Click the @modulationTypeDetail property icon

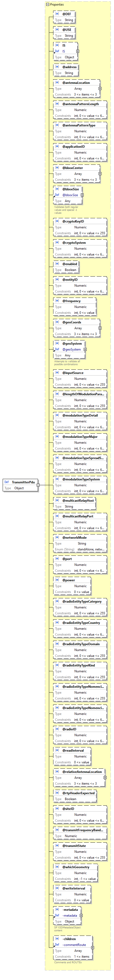click(x=57, y=415)
